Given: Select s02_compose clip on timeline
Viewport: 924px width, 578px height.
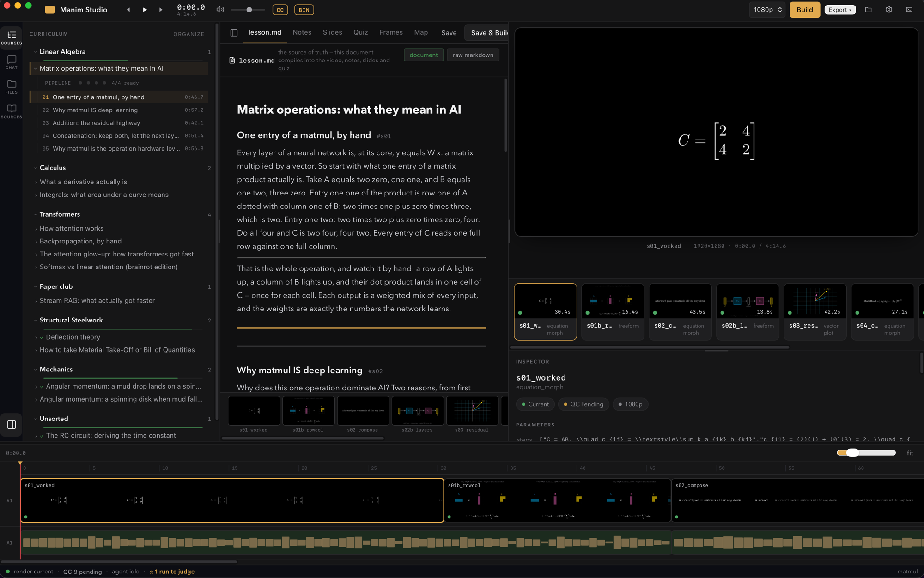Looking at the screenshot, I should (797, 500).
